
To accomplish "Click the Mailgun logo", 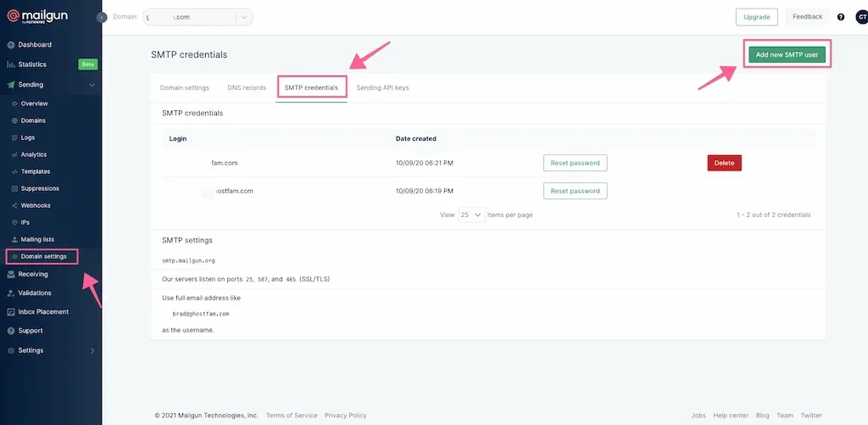I will click(x=37, y=16).
